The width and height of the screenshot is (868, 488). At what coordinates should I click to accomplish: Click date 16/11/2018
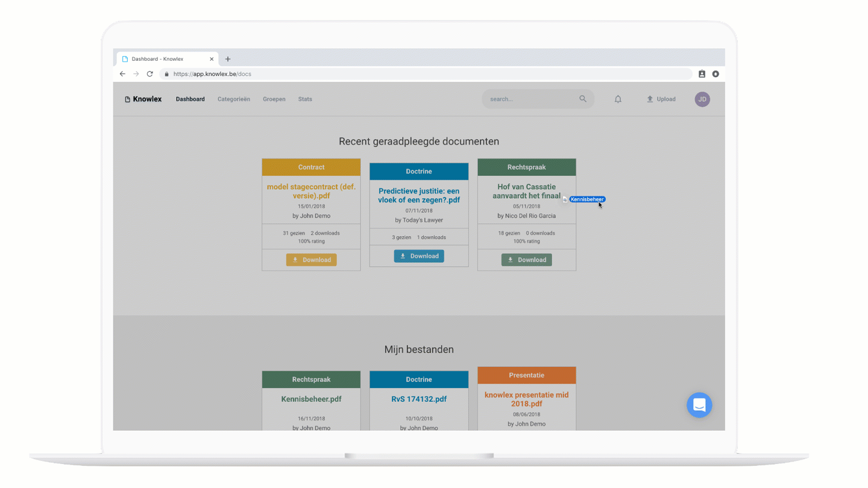coord(312,419)
